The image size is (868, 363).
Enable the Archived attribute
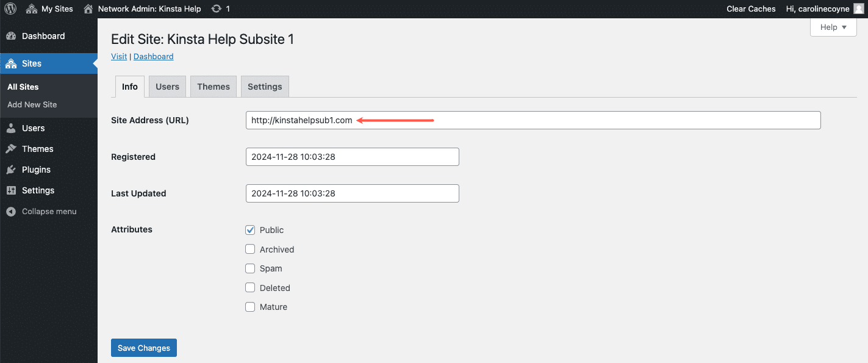(250, 249)
